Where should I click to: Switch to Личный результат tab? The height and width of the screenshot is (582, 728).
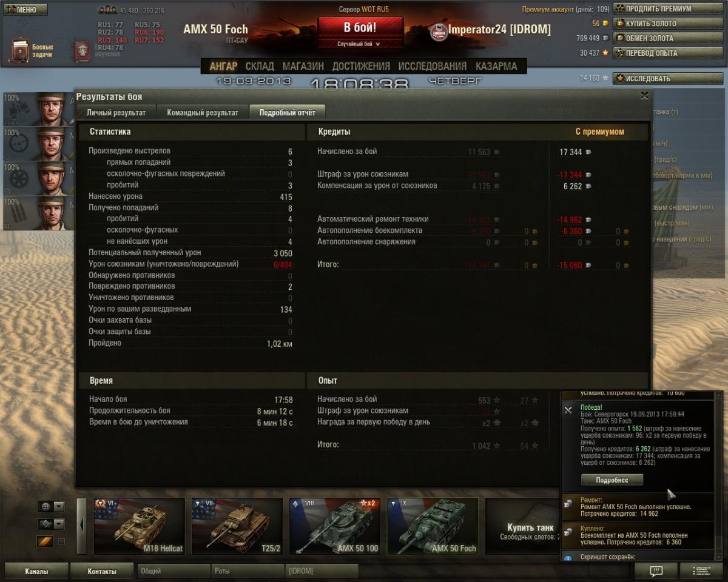[x=116, y=112]
